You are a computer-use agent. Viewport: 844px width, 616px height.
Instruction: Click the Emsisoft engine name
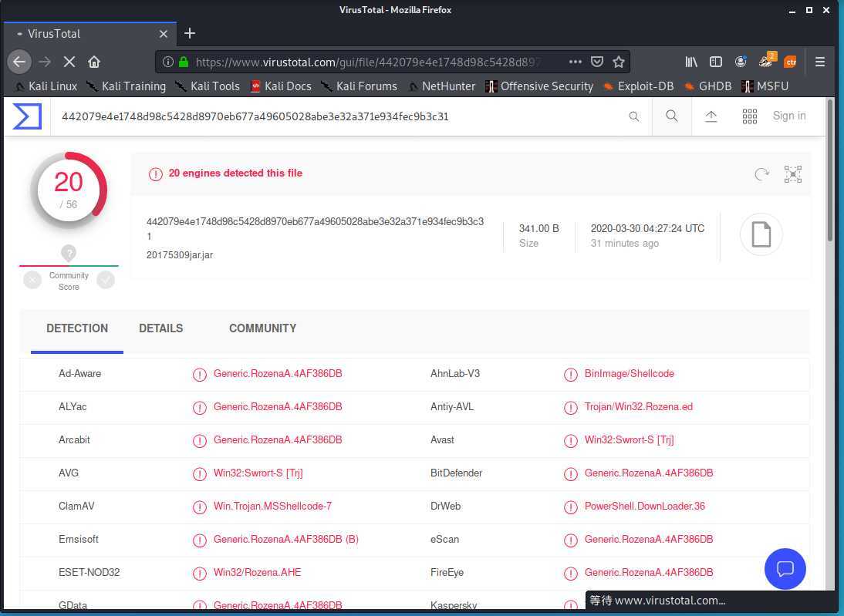[79, 539]
